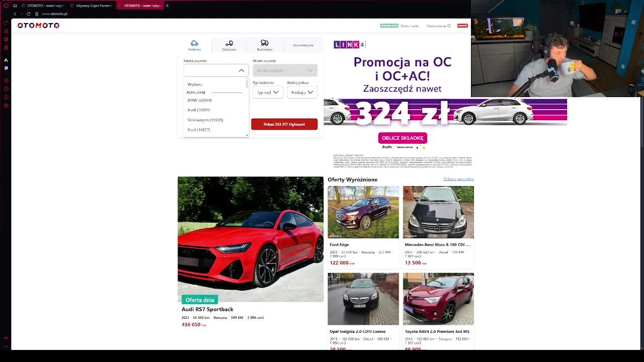
Task: Open the disabled Model pojazdu dropdown
Action: point(285,70)
